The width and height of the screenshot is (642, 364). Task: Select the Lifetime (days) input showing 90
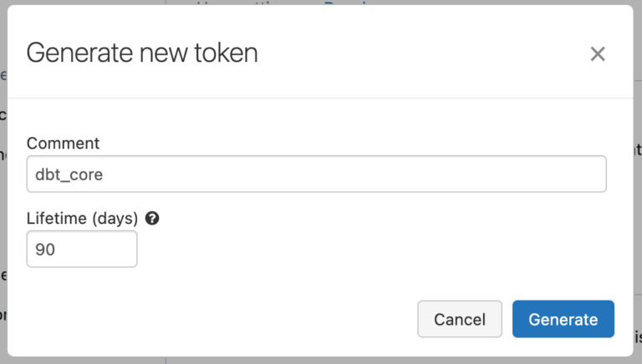click(82, 249)
